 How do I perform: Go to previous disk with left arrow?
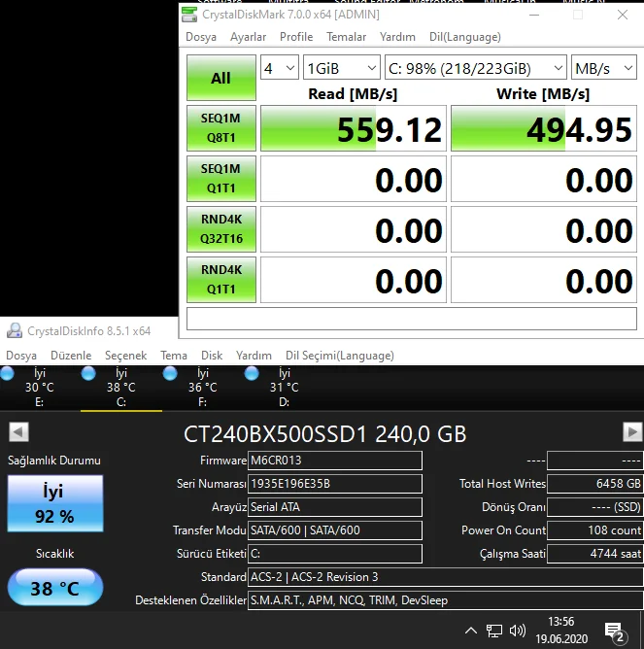click(18, 432)
